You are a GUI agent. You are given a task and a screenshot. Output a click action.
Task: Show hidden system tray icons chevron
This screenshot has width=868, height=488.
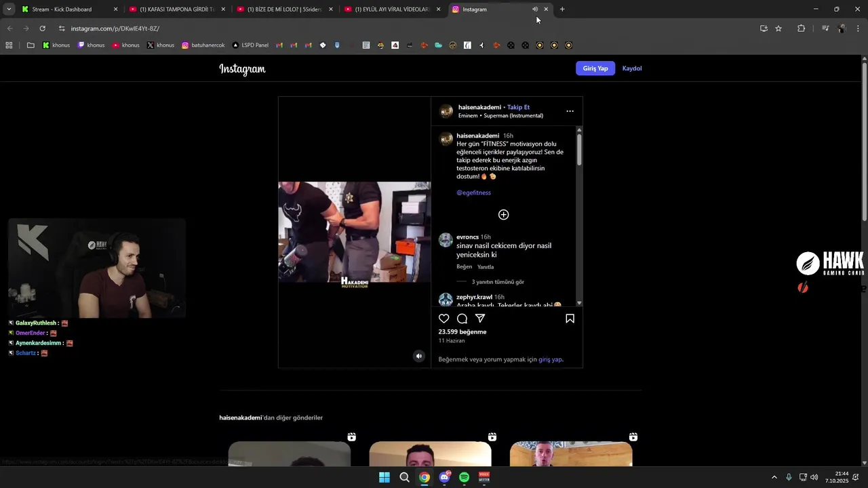pos(774,477)
